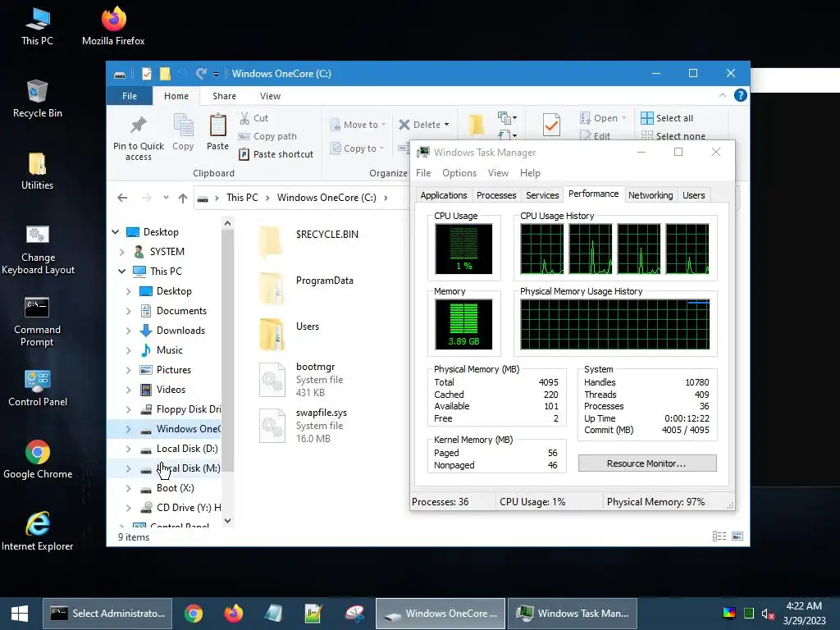The image size is (840, 630).
Task: Open the Options menu in Task Manager
Action: click(459, 173)
